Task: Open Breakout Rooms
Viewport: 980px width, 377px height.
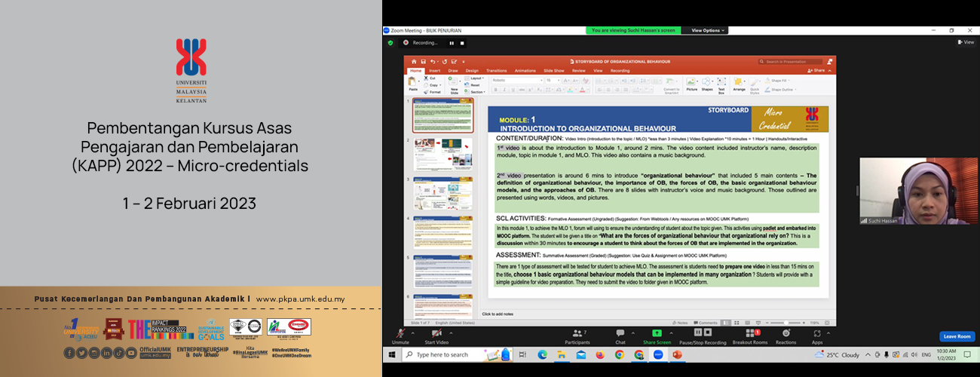Action: coord(752,334)
